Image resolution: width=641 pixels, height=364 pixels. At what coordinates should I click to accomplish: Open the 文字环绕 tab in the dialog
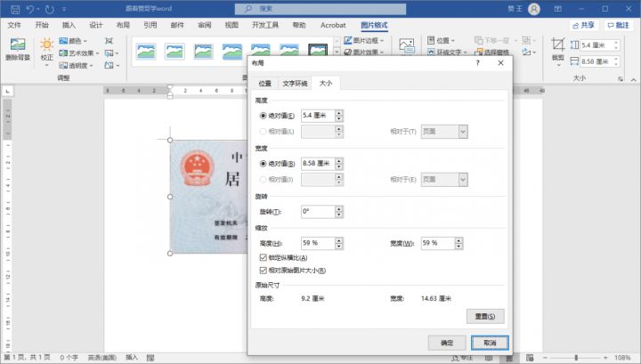tap(295, 84)
